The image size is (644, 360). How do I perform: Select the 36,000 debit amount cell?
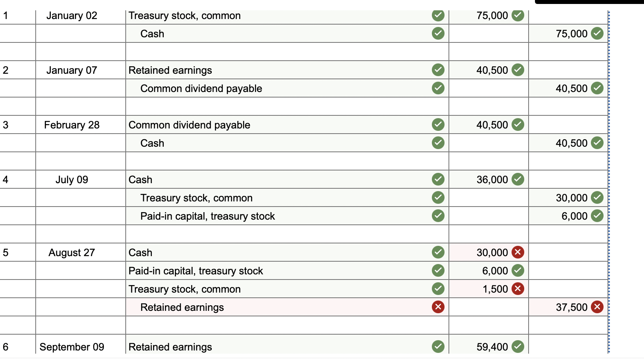click(x=492, y=179)
